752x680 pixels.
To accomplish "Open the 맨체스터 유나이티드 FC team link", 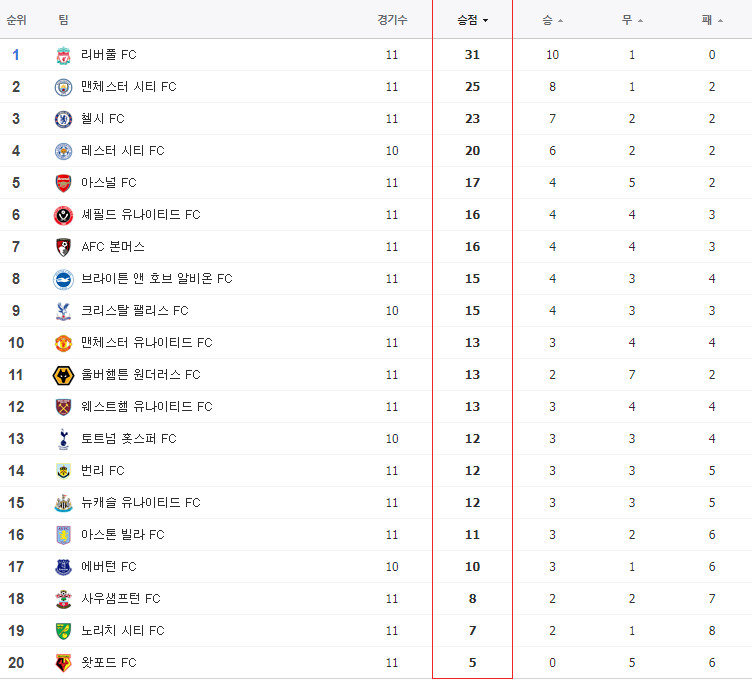I will click(x=147, y=343).
